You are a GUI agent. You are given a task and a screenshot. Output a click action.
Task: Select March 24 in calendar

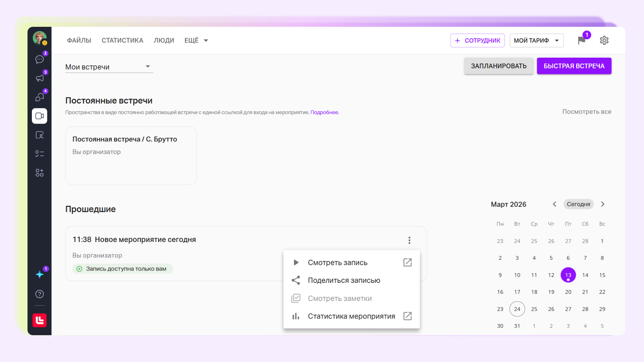click(x=517, y=309)
